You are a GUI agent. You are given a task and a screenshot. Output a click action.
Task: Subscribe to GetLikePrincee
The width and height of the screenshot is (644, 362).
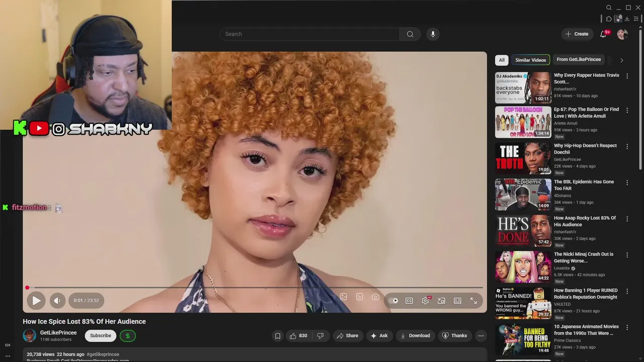101,336
